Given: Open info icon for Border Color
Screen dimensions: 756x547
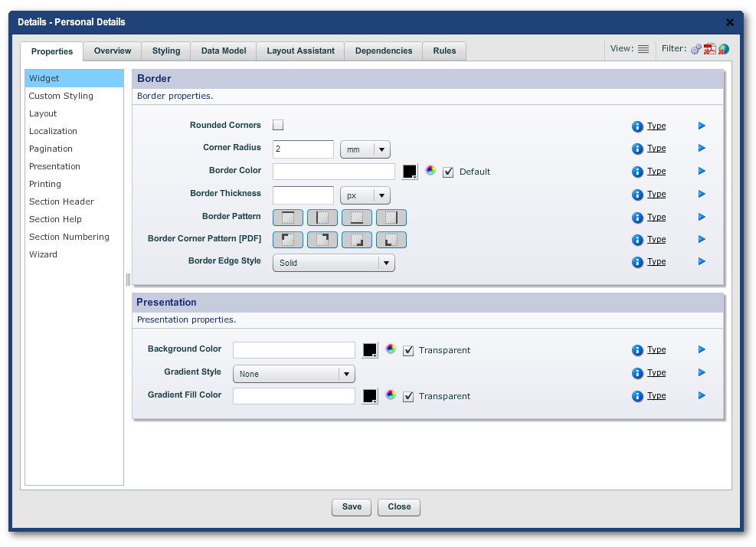Looking at the screenshot, I should pos(637,172).
